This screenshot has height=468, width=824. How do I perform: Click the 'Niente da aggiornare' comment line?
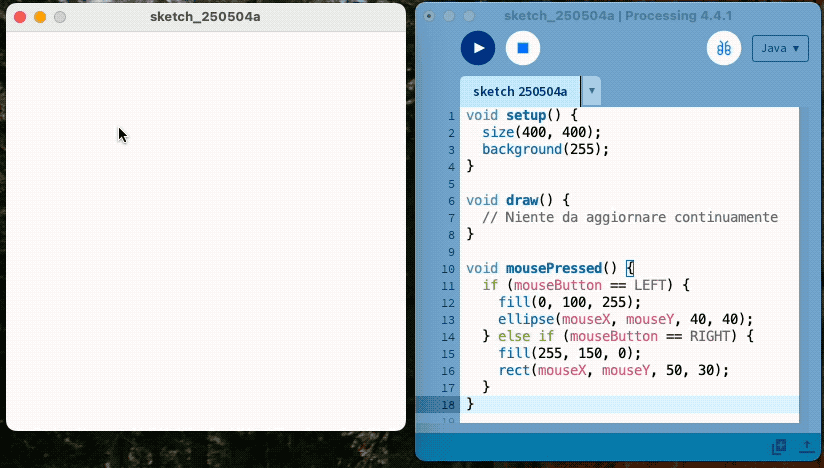click(629, 217)
